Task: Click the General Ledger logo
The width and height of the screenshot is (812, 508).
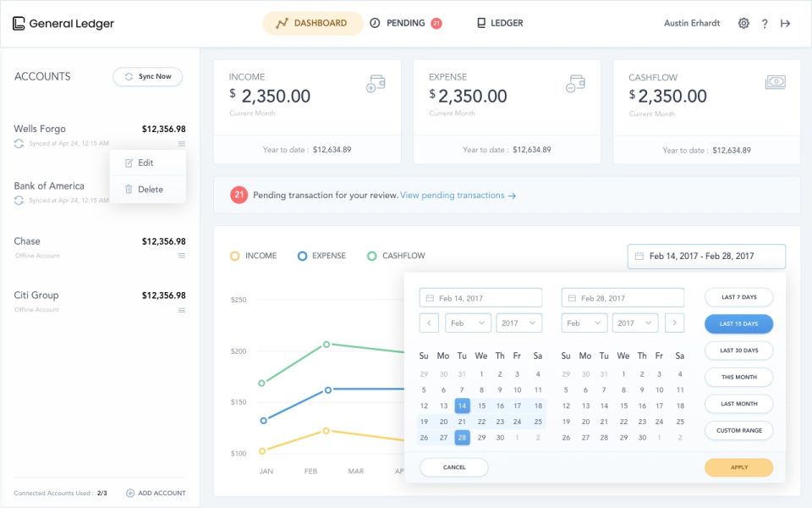Action: [63, 23]
